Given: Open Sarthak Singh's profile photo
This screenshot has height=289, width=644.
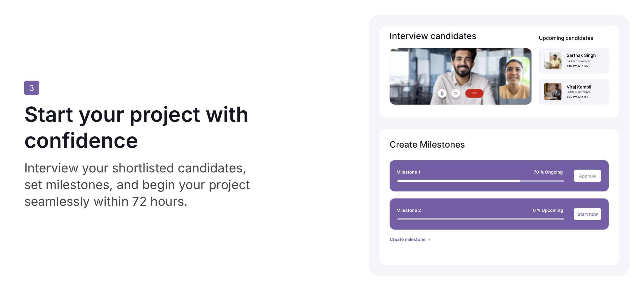Looking at the screenshot, I should point(552,61).
